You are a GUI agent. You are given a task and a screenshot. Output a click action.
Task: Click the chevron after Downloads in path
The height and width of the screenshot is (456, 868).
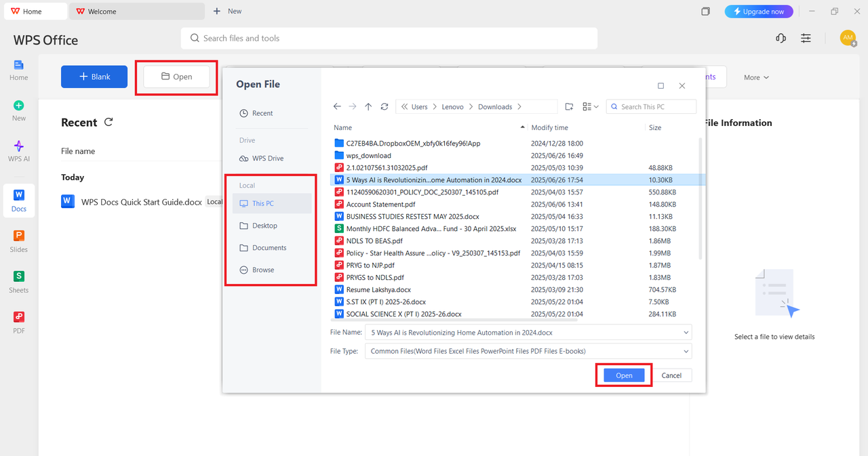pyautogui.click(x=519, y=106)
